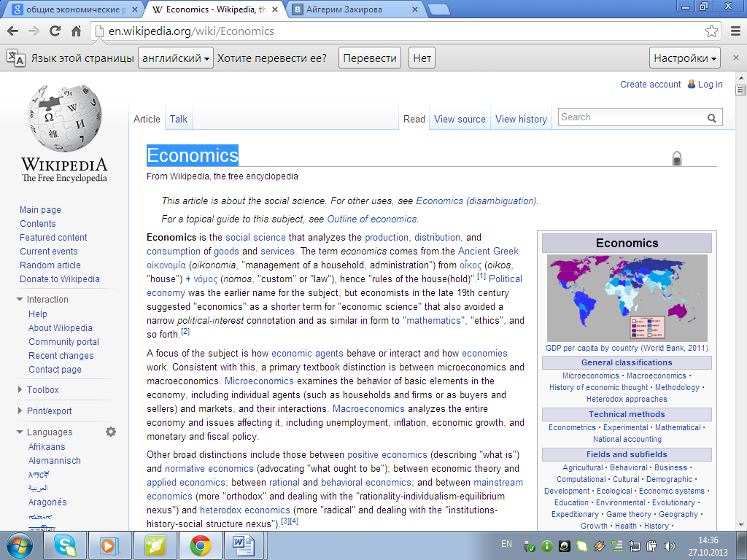The image size is (747, 560).
Task: Click the Log in link
Action: [x=710, y=85]
